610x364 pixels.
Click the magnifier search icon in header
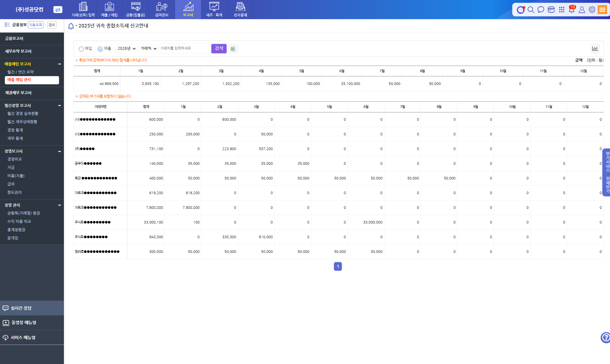coord(531,10)
